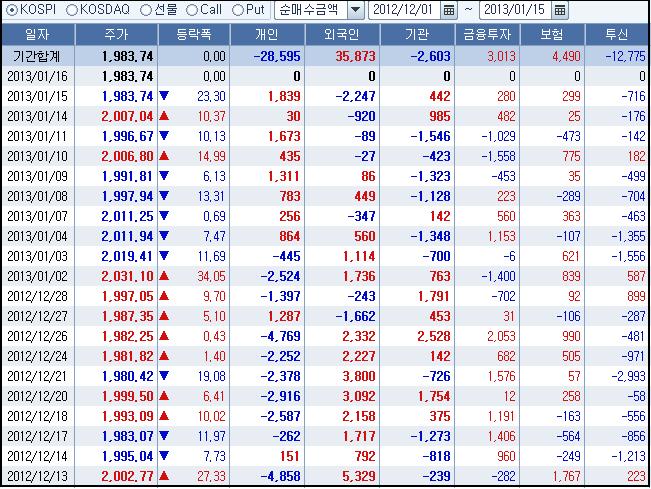Image resolution: width=651 pixels, height=489 pixels.
Task: Click the up arrow on 2012/12/24 row
Action: tap(164, 356)
